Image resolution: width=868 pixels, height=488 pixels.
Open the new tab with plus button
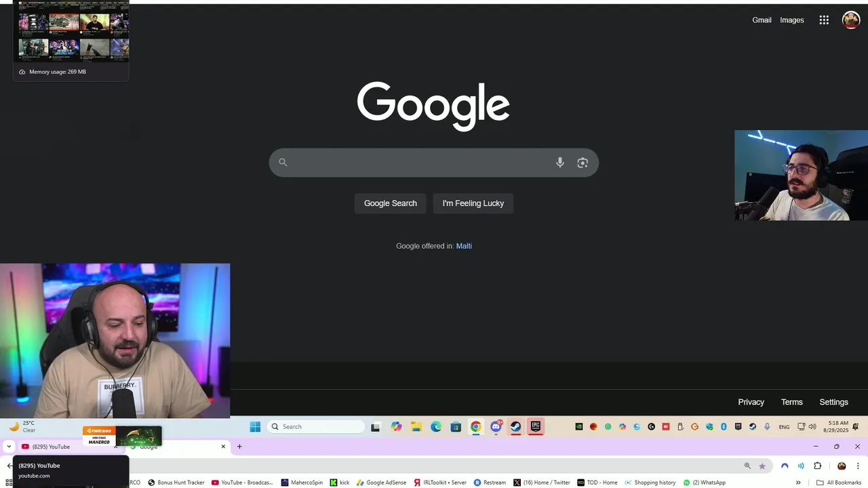[x=239, y=447]
